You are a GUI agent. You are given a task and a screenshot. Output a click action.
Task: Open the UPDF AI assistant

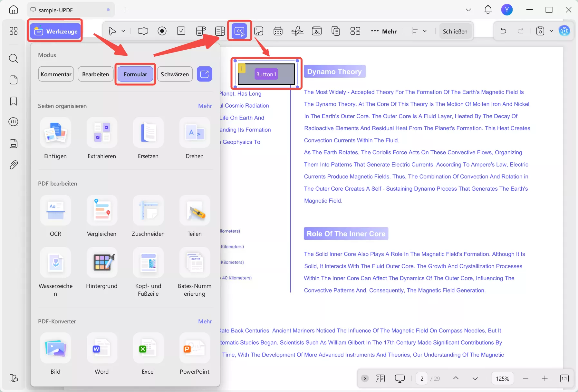pyautogui.click(x=564, y=31)
